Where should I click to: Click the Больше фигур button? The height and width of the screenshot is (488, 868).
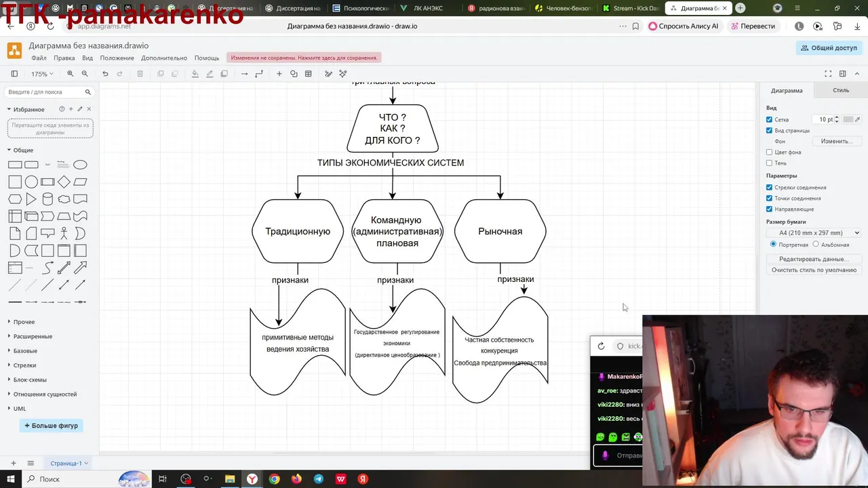[51, 426]
